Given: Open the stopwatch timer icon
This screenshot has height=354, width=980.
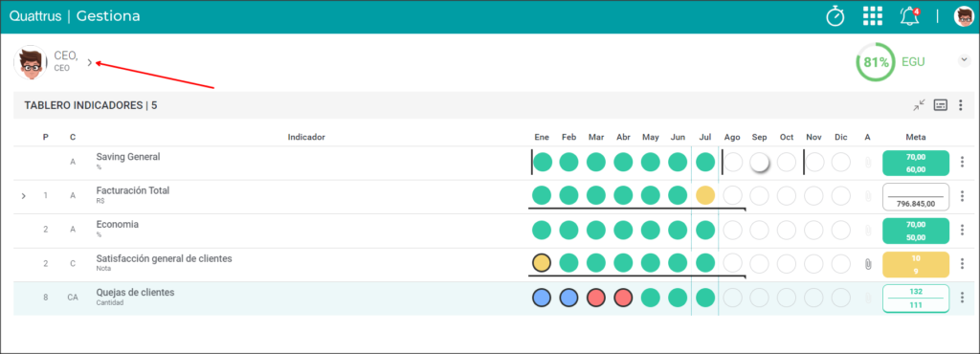Looking at the screenshot, I should [835, 16].
